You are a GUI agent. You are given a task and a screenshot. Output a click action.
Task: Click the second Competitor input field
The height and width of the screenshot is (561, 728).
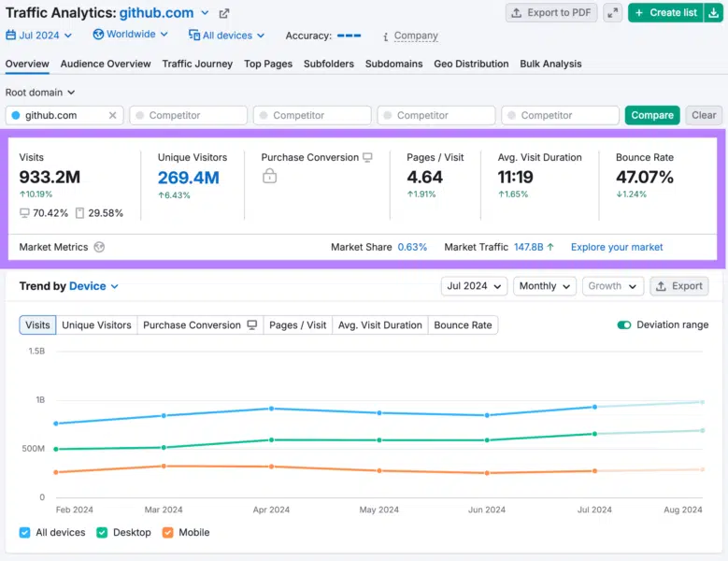(x=312, y=115)
